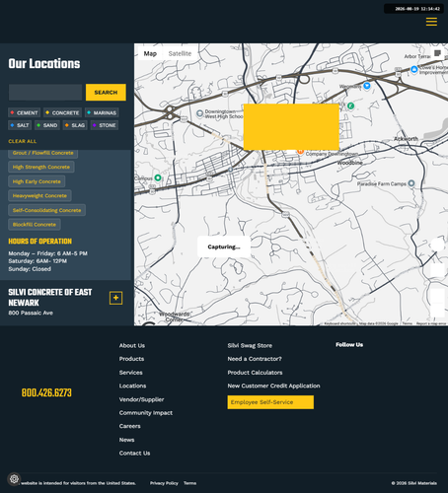Toggle the SLAG filter
This screenshot has height=493, width=448.
(75, 125)
